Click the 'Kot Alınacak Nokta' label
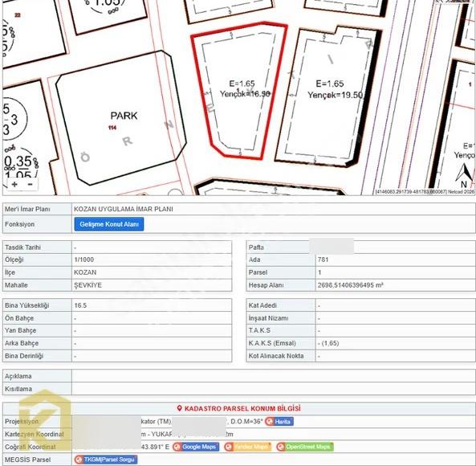Screen dimensions: 476x466 click(x=276, y=356)
